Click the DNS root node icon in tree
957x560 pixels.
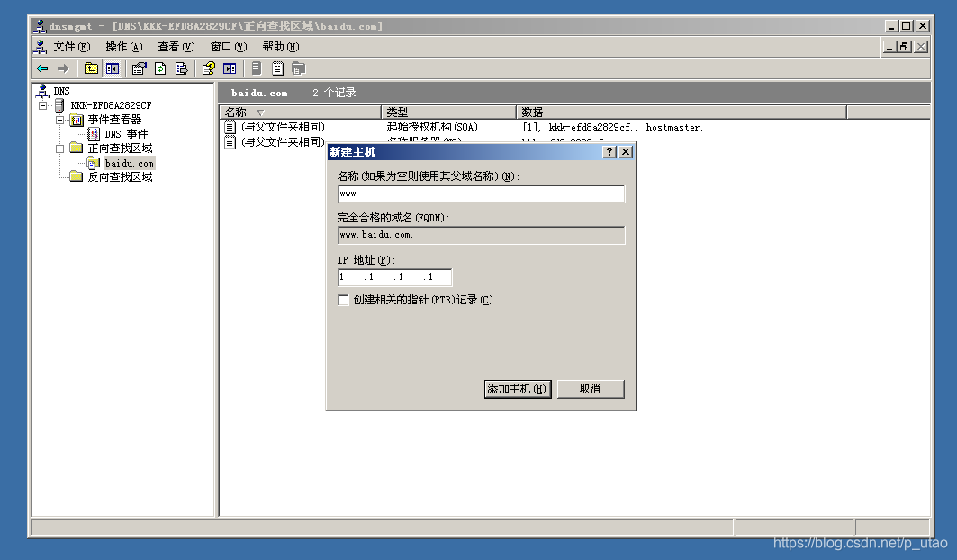42,91
